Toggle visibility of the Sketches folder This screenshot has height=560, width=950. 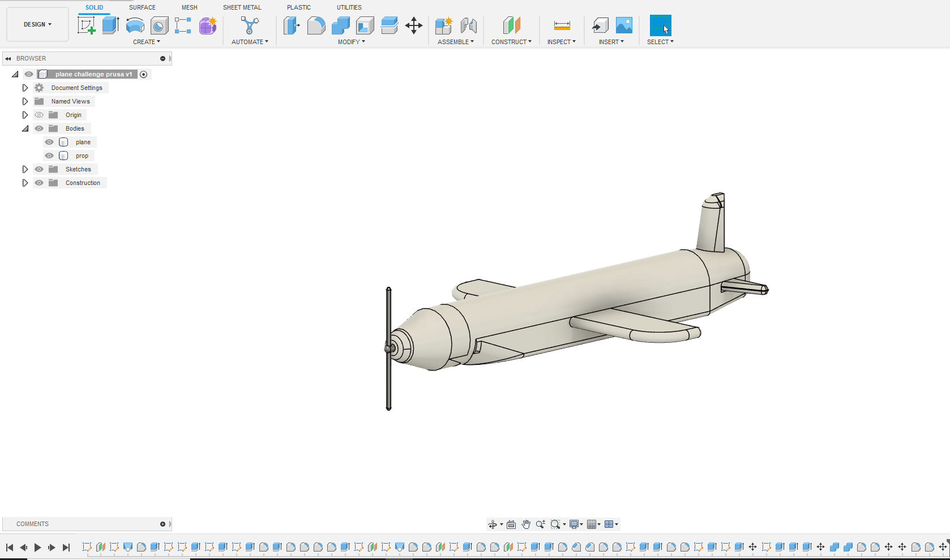pyautogui.click(x=39, y=169)
